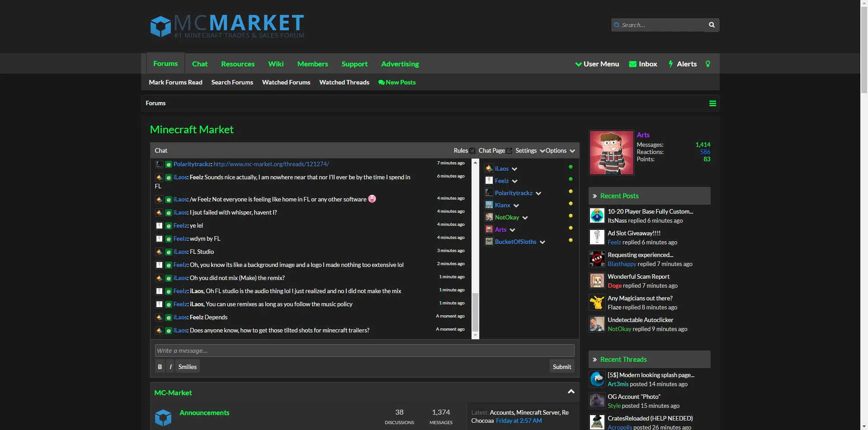868x430 pixels.
Task: Click the @ mention icon on Polaritytrackz message
Action: 169,164
